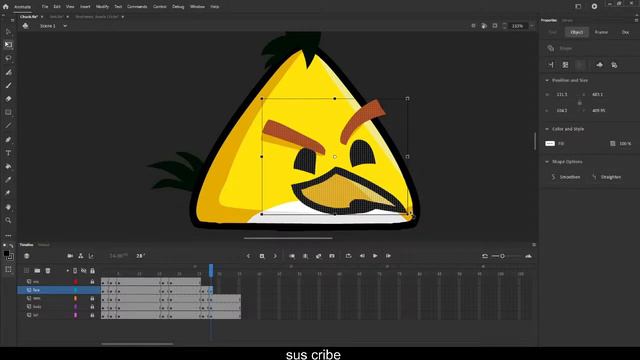
Task: Open the Properties panel options menu
Action: coord(636,20)
